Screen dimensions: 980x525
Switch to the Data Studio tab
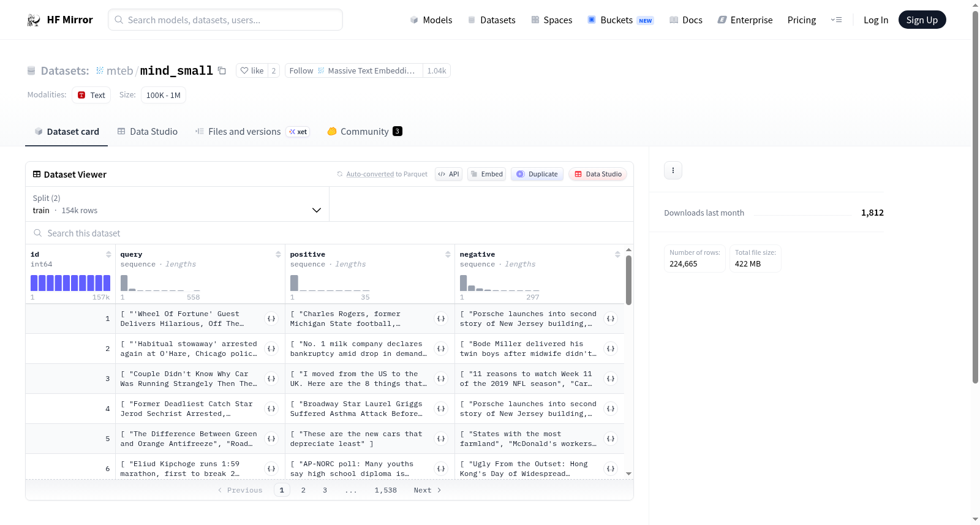pos(148,131)
